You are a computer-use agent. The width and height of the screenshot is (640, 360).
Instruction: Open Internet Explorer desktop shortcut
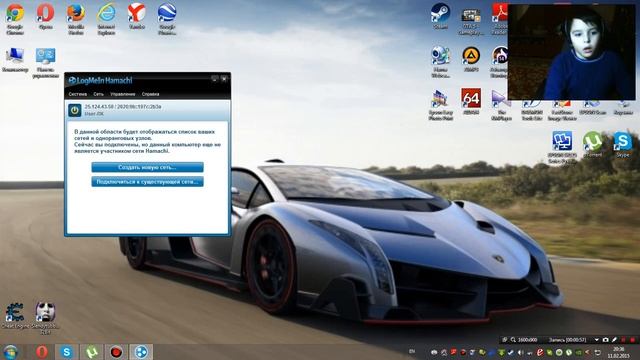106,19
